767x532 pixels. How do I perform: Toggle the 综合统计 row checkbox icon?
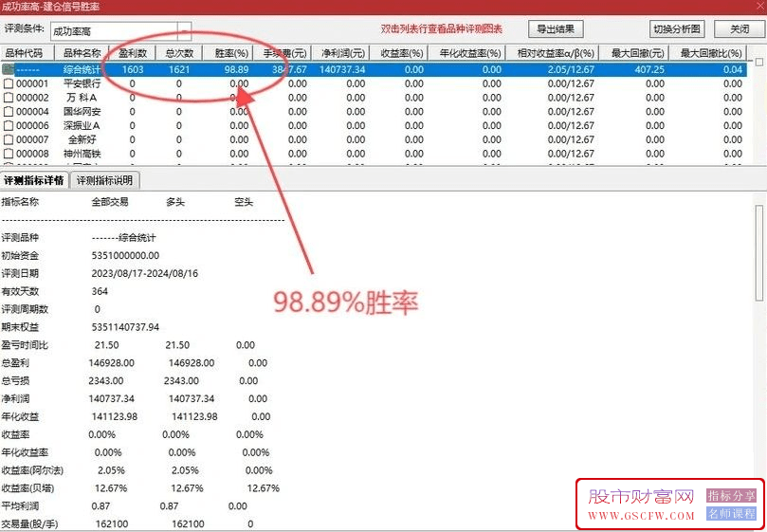point(8,69)
